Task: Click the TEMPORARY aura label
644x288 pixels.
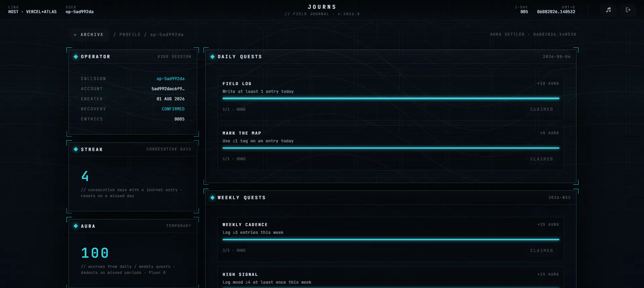Action: (178, 226)
